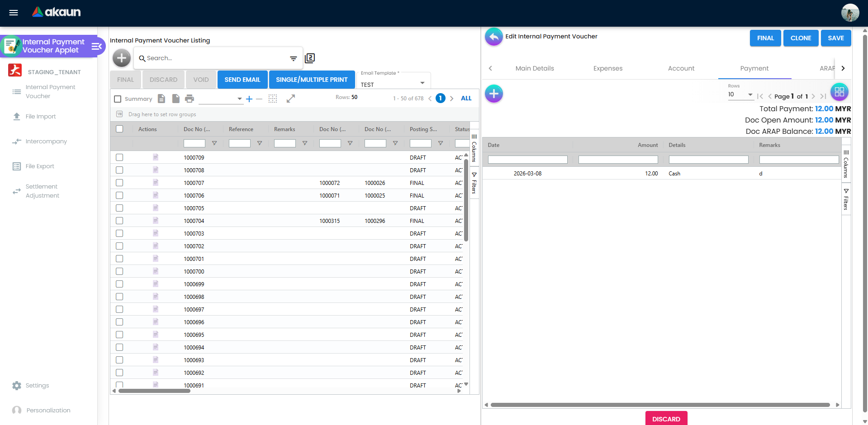Click the back arrow icon next to Edit Internal Payment Voucher
This screenshot has width=868, height=425.
pos(493,37)
